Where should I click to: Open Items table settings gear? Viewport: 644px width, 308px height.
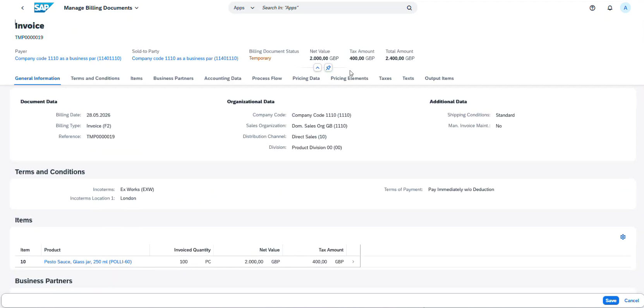click(623, 237)
